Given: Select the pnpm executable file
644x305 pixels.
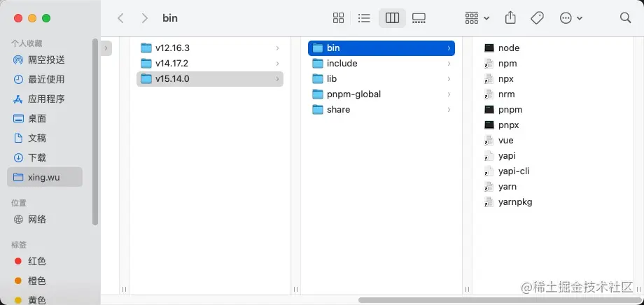Looking at the screenshot, I should click(510, 110).
